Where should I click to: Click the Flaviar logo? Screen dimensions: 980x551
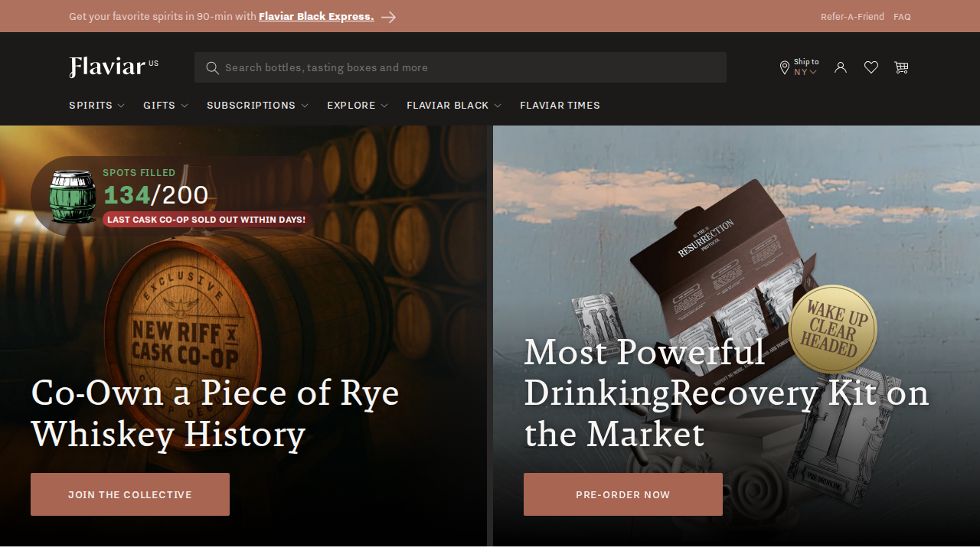tap(108, 67)
